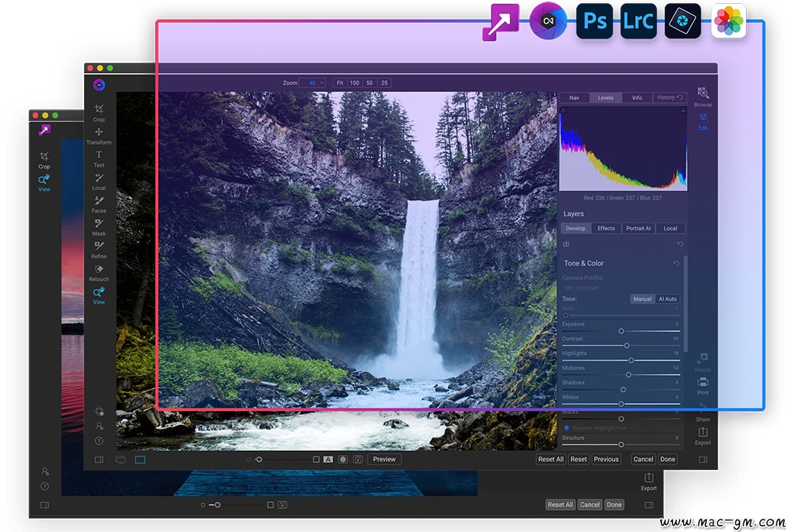This screenshot has height=532, width=786.
Task: Select the View tool in the front window
Action: 99,295
